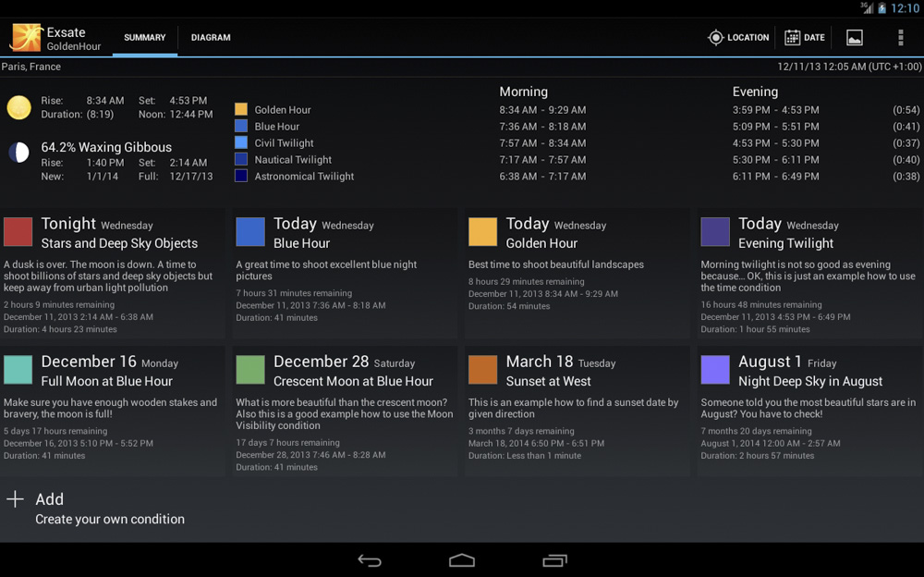
Task: Tap teal swatch of December 16 card
Action: (x=18, y=369)
